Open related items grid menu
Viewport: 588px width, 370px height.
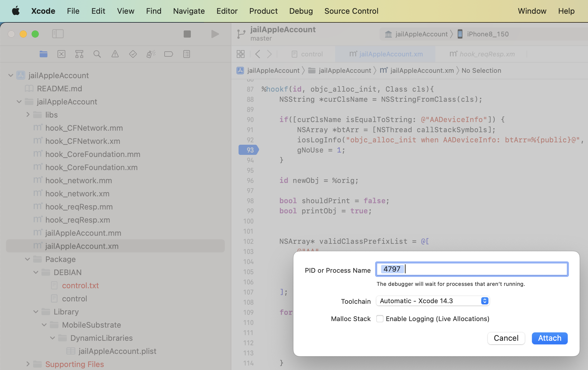[x=241, y=54]
